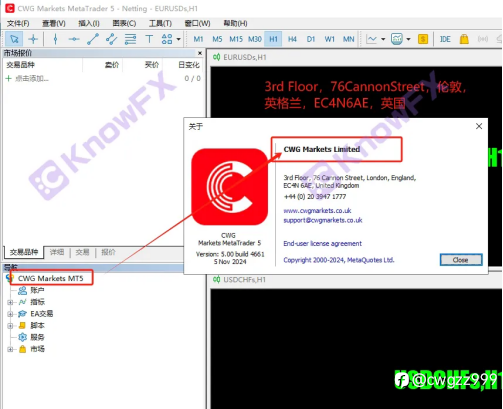Toggle the H1 timeframe button
This screenshot has width=503, height=409.
pyautogui.click(x=273, y=39)
